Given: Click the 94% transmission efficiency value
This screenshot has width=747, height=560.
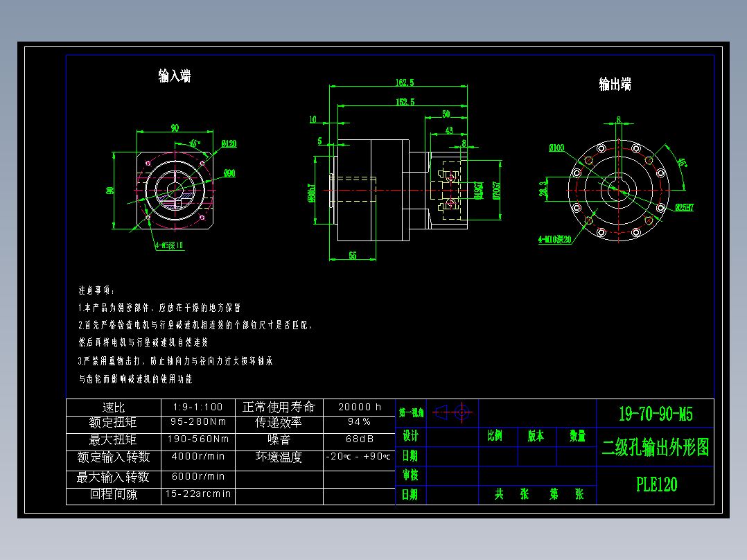Looking at the screenshot, I should point(358,423).
